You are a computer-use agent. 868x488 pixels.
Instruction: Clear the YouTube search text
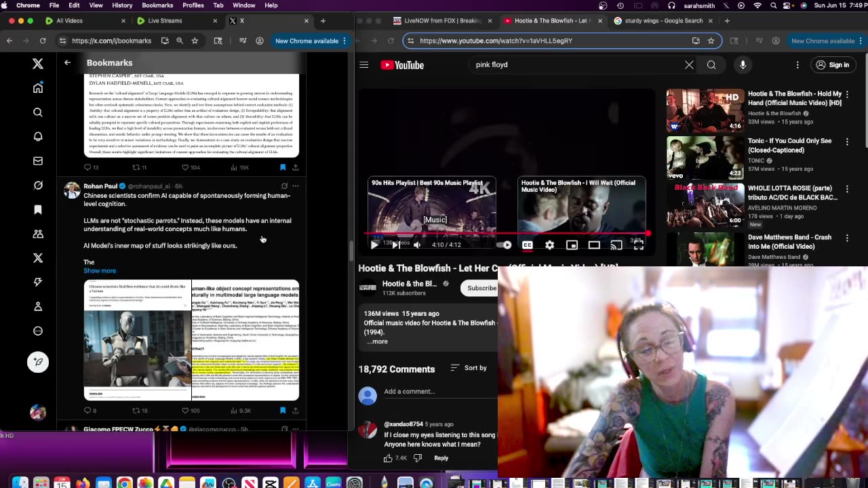click(689, 65)
